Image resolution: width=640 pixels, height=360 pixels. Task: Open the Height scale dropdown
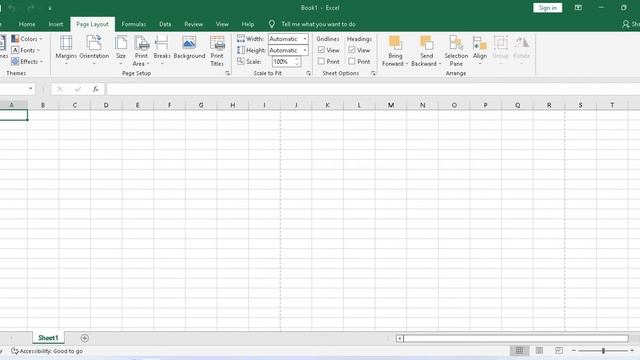coord(304,50)
